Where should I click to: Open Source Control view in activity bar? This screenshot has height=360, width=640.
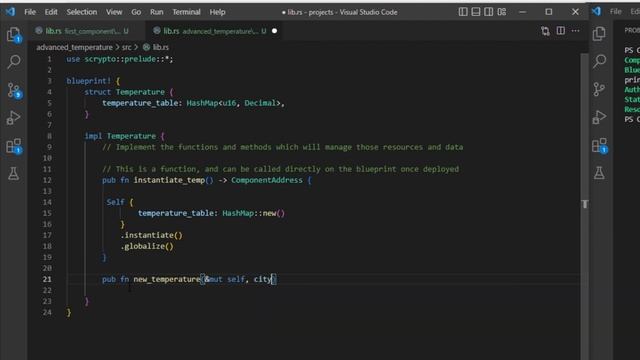[x=14, y=90]
